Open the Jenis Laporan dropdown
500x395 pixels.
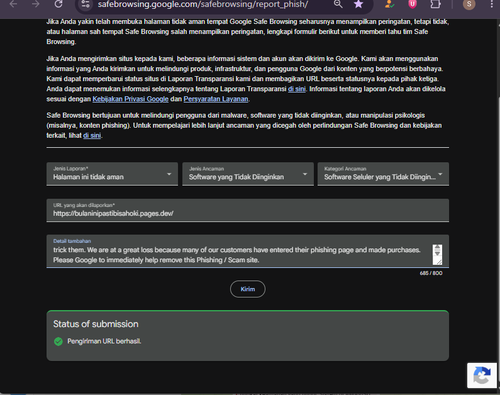112,174
